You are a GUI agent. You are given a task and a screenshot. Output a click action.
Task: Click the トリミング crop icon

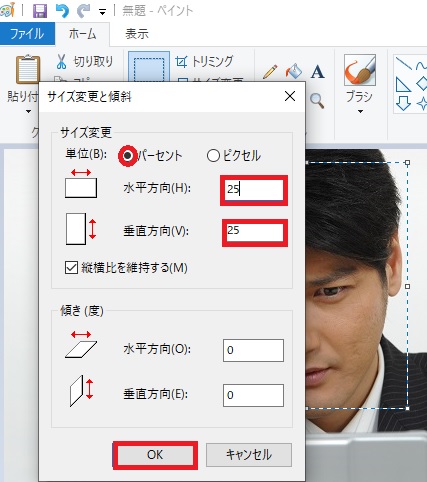click(x=181, y=62)
